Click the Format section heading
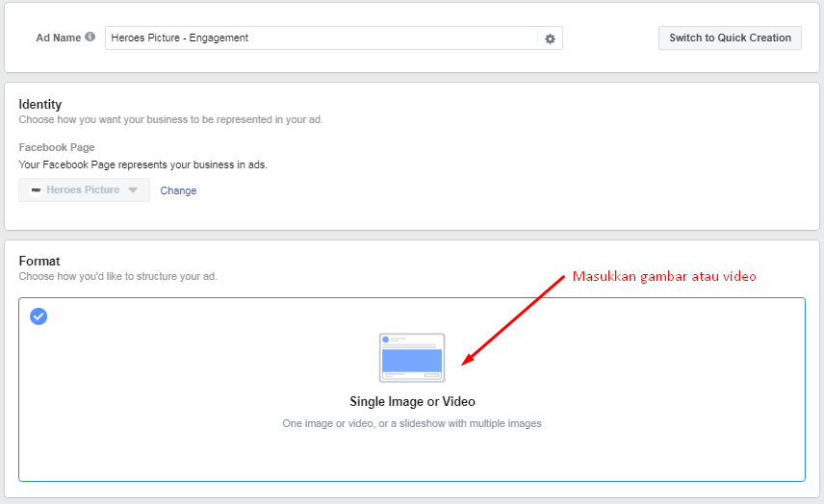 (x=39, y=261)
